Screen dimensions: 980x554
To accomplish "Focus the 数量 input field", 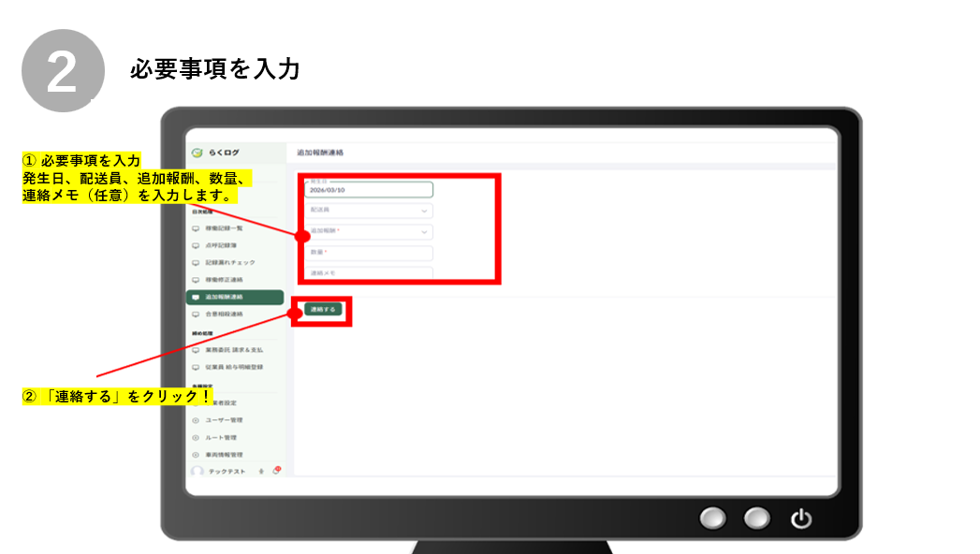I will point(369,253).
